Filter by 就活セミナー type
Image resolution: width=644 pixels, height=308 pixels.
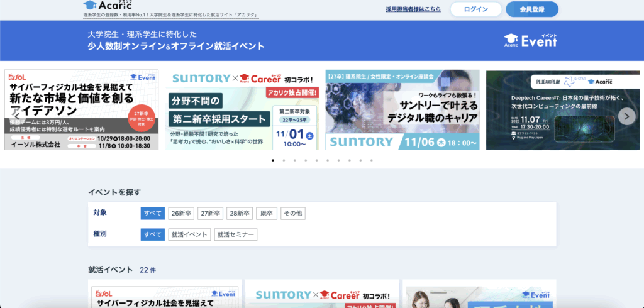point(236,234)
